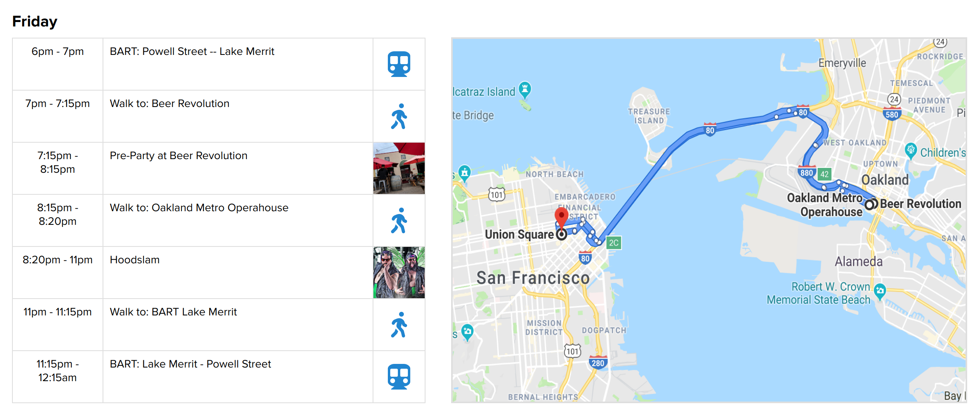The image size is (980, 412).
Task: Click the Alcatraz Island landmark marker
Action: pyautogui.click(x=524, y=89)
